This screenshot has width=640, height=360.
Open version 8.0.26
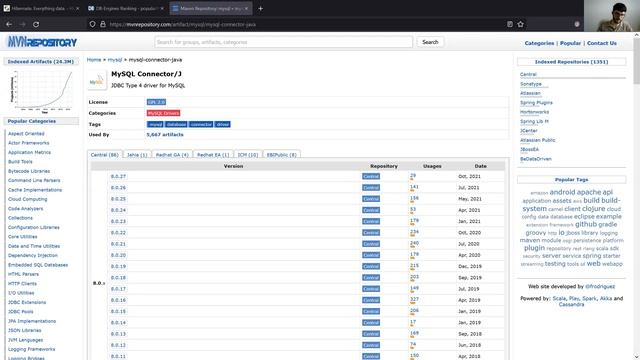click(118, 188)
